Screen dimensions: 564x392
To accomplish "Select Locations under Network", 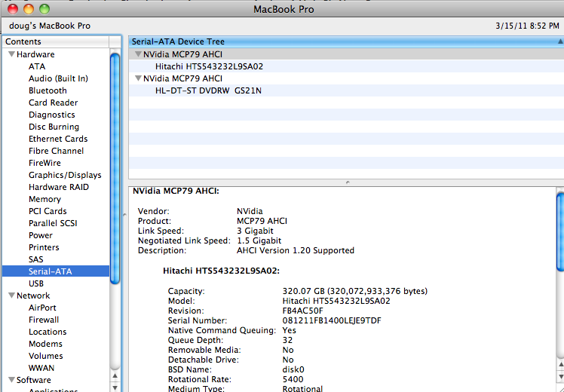I will [48, 332].
